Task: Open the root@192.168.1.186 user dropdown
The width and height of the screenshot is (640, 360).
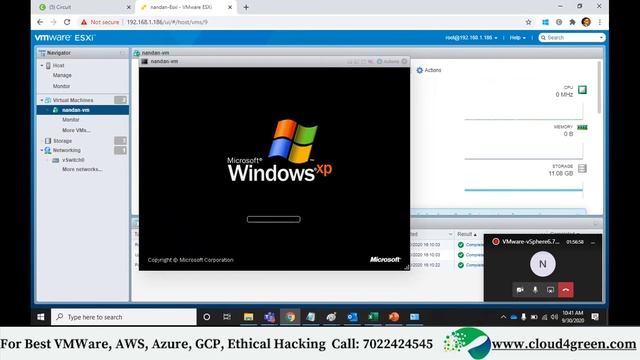Action: [x=471, y=38]
